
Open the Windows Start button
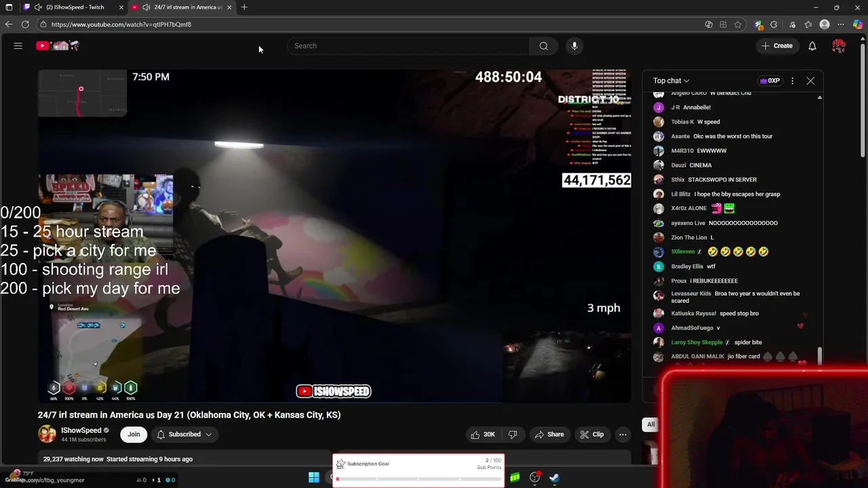coord(313,478)
